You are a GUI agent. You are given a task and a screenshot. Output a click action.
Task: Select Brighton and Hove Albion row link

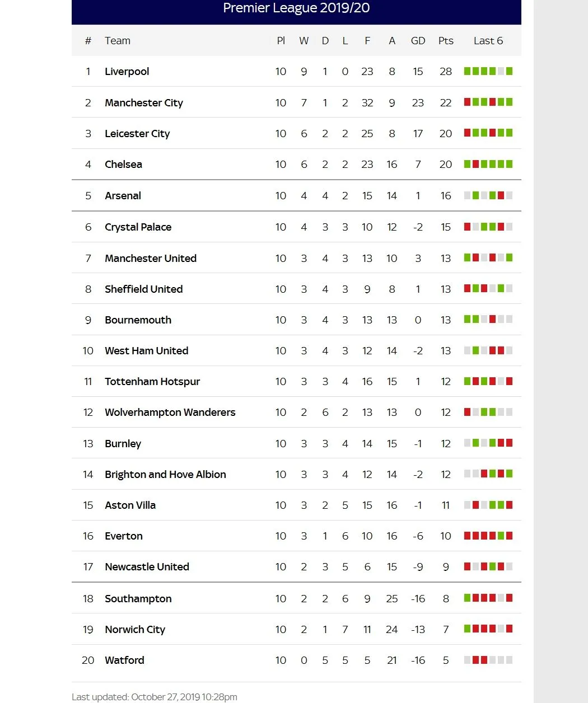(165, 475)
